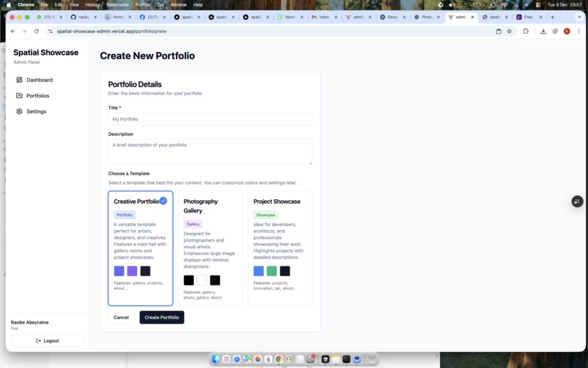Open Maps from the dock

pyautogui.click(x=247, y=359)
